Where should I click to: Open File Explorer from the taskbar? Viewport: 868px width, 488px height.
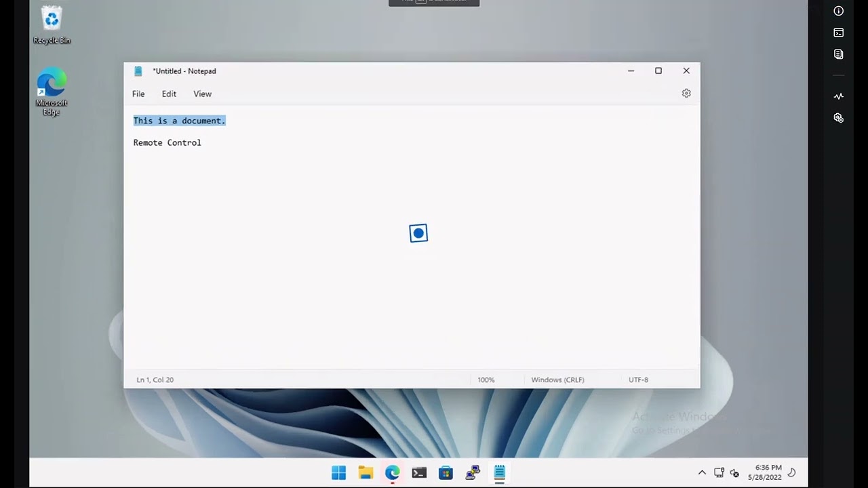coord(366,472)
